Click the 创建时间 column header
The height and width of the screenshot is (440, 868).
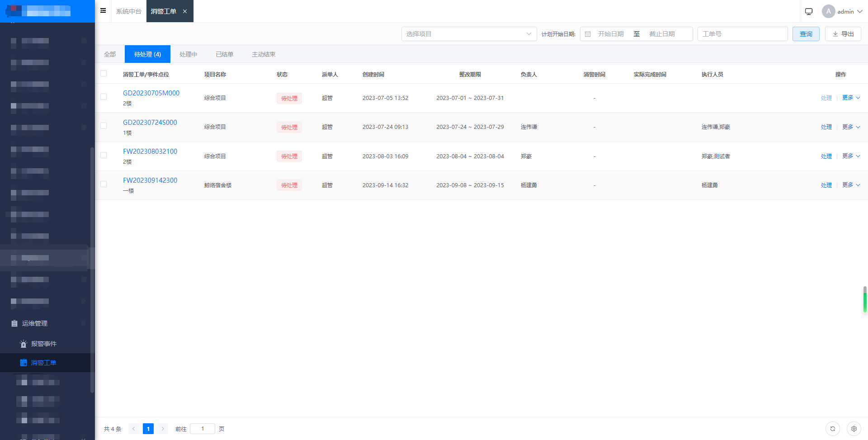373,75
